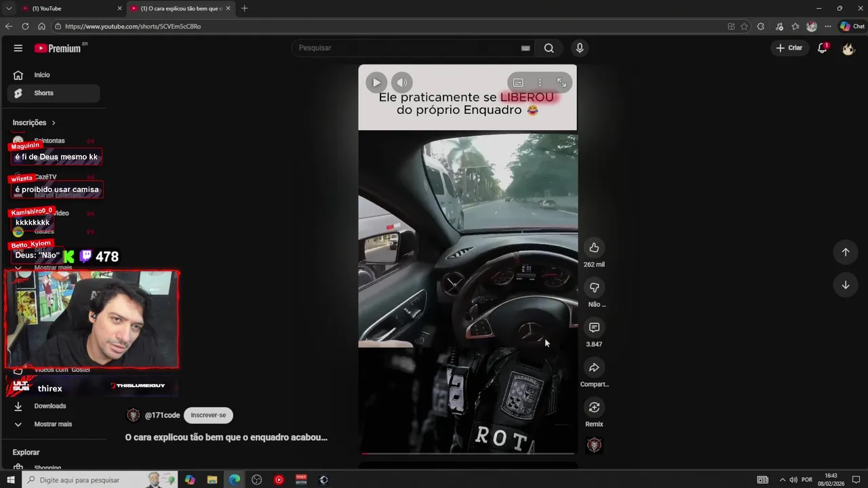Open the volume control in system tray
868x488 pixels.
point(793,480)
